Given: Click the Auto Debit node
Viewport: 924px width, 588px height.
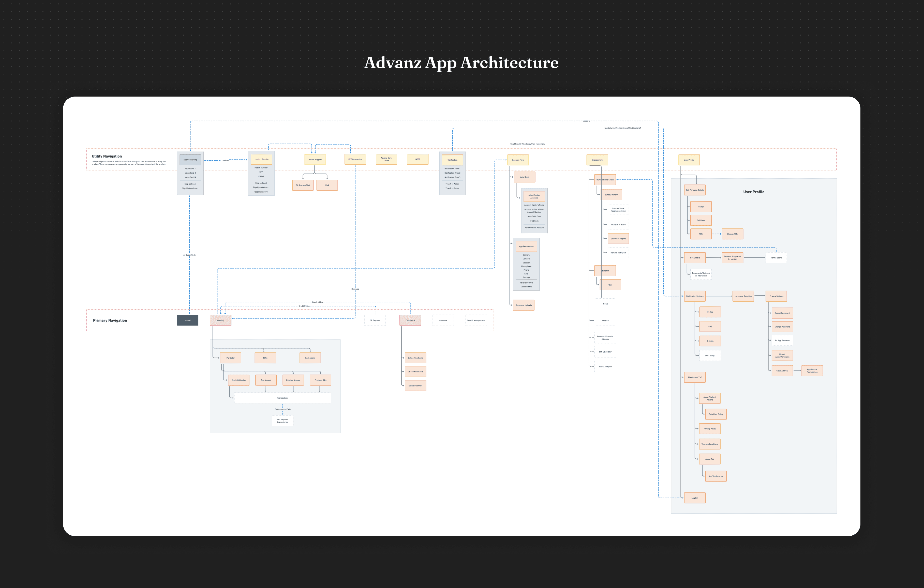Looking at the screenshot, I should (525, 177).
